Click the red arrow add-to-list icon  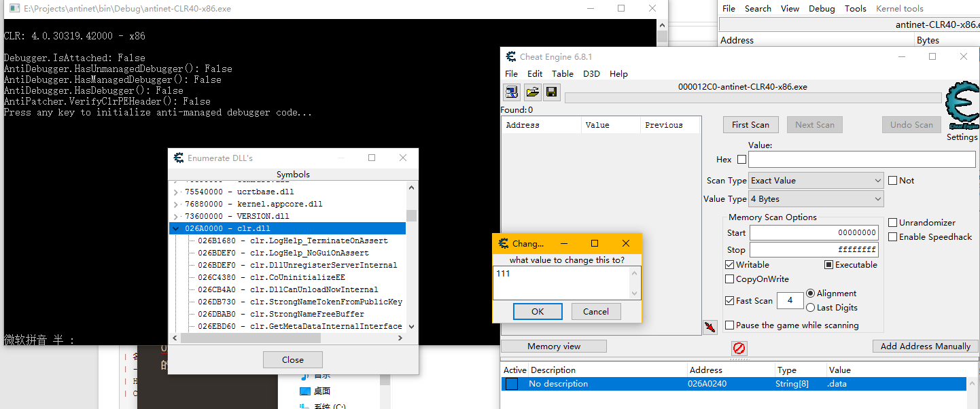[710, 327]
